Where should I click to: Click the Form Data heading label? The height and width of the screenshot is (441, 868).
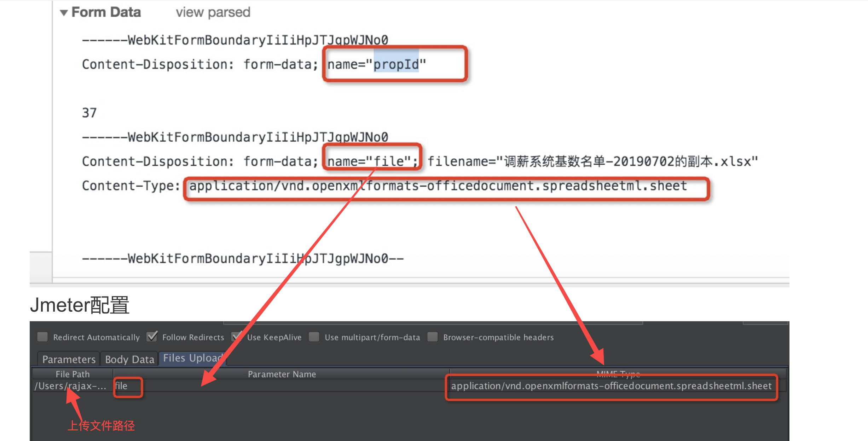pyautogui.click(x=106, y=12)
